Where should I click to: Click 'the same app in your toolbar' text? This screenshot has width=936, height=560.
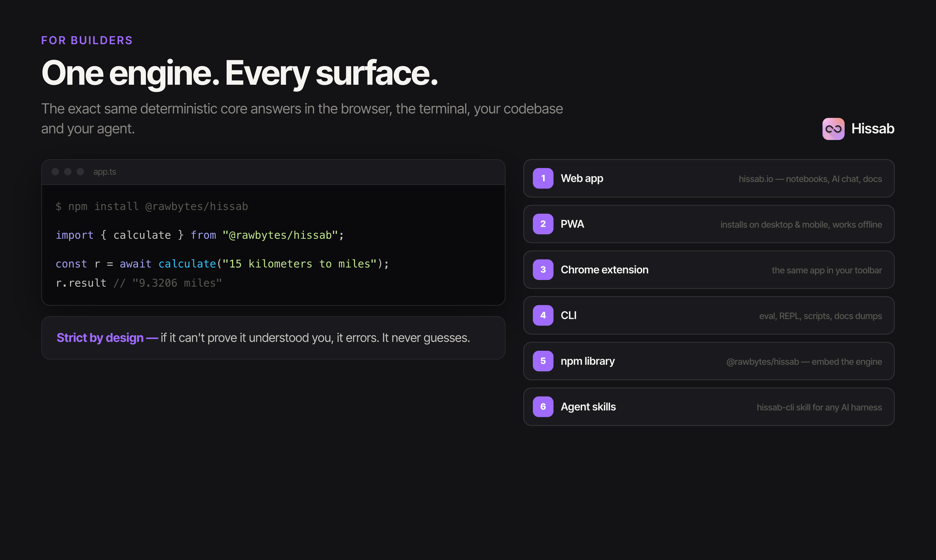[827, 270]
